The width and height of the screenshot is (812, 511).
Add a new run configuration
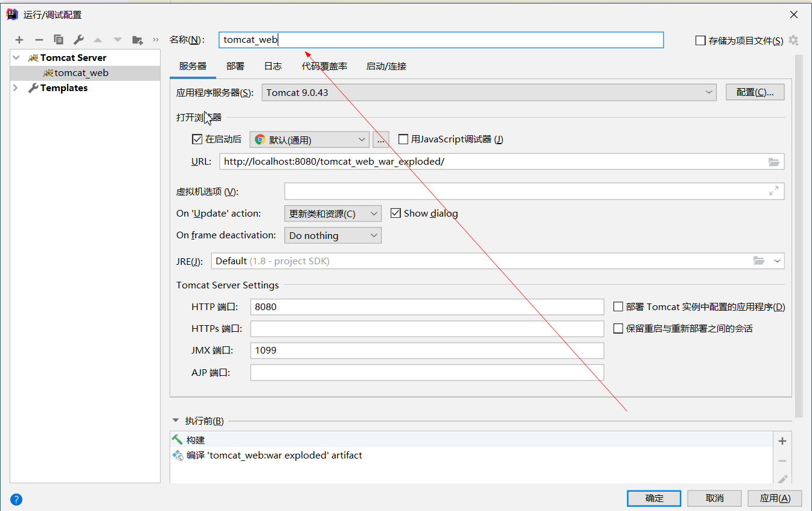19,40
